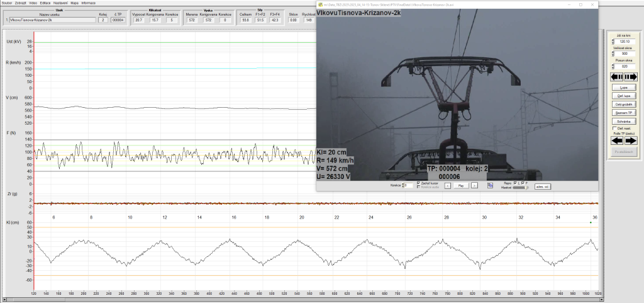Adjust the Hlasitost volume slider
The width and height of the screenshot is (644, 303).
(x=520, y=188)
